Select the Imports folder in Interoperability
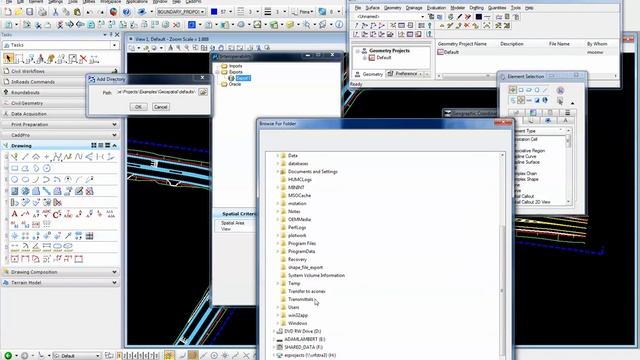The image size is (640, 360). coord(236,66)
